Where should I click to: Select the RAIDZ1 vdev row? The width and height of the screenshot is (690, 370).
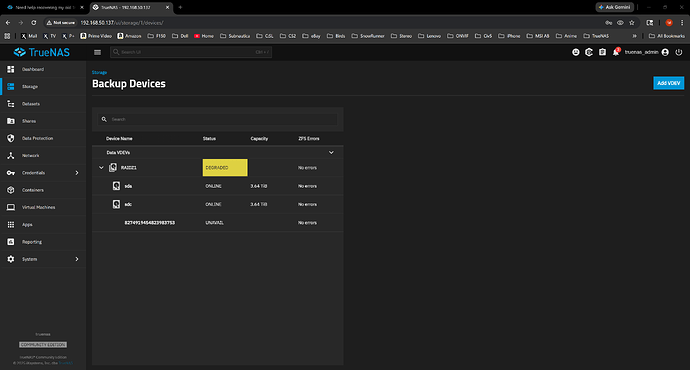[218, 168]
